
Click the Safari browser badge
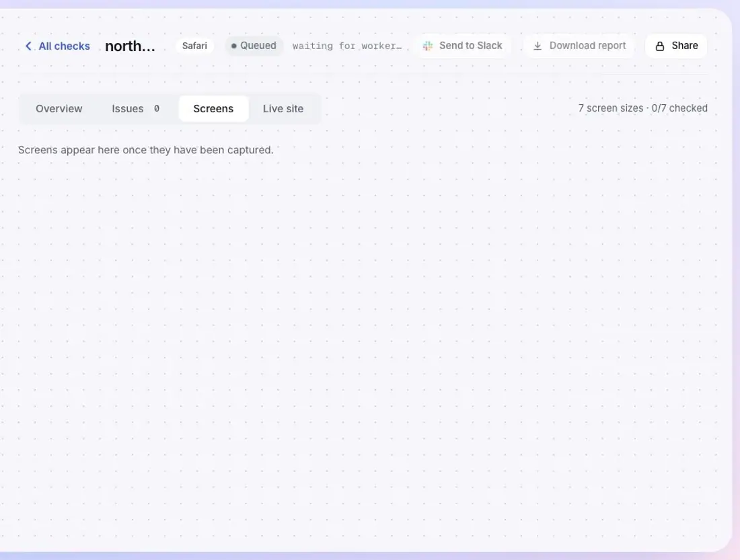194,46
